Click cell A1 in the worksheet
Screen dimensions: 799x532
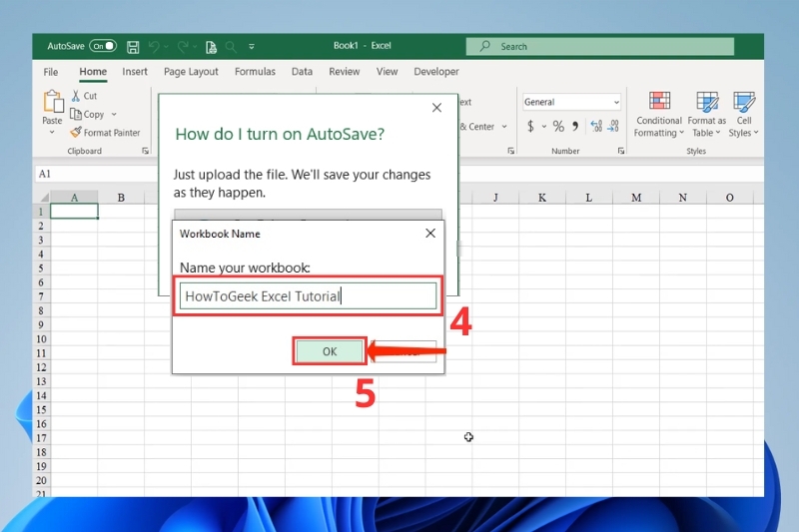tap(74, 212)
